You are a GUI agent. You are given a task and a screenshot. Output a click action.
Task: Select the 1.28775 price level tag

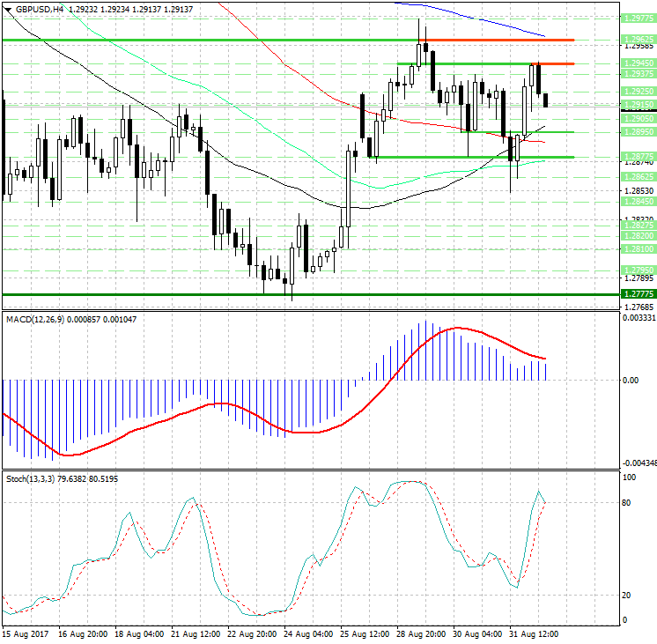637,156
